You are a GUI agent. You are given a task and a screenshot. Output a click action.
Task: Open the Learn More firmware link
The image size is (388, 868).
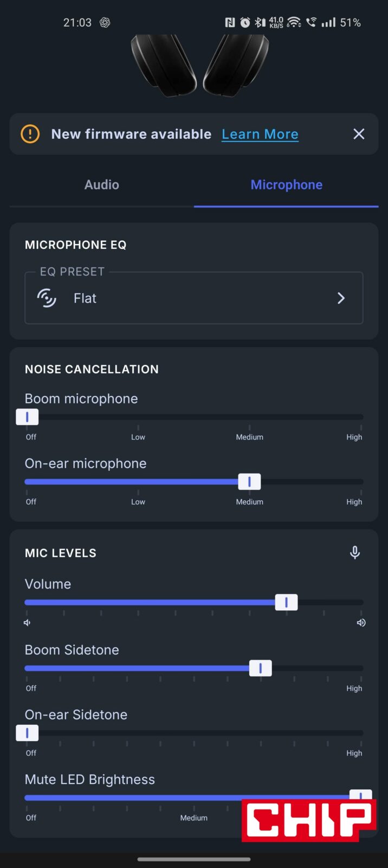tap(260, 134)
